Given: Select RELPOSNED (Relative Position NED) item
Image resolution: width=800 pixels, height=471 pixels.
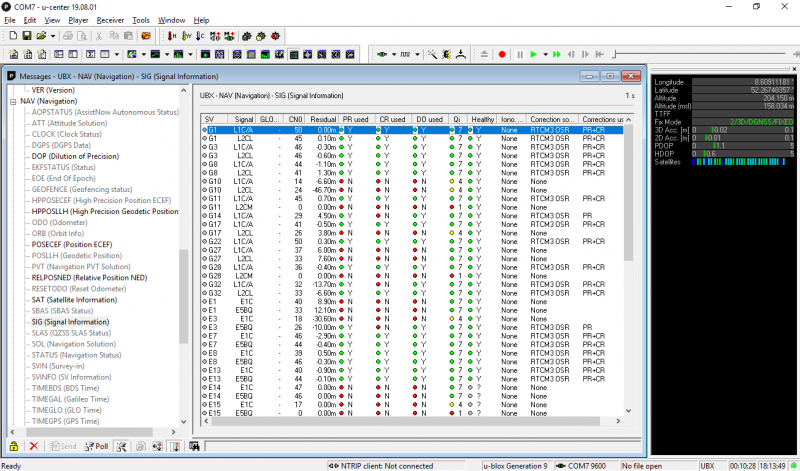Looking at the screenshot, I should click(x=89, y=278).
